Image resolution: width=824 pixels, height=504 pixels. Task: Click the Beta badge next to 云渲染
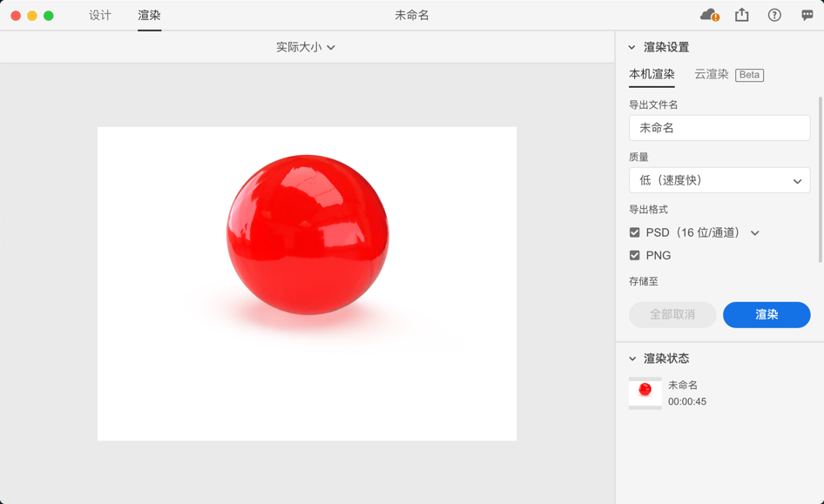pos(749,75)
